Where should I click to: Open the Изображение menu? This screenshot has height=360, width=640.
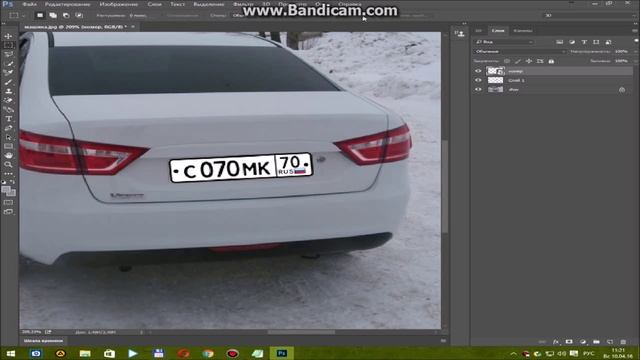pos(119,4)
